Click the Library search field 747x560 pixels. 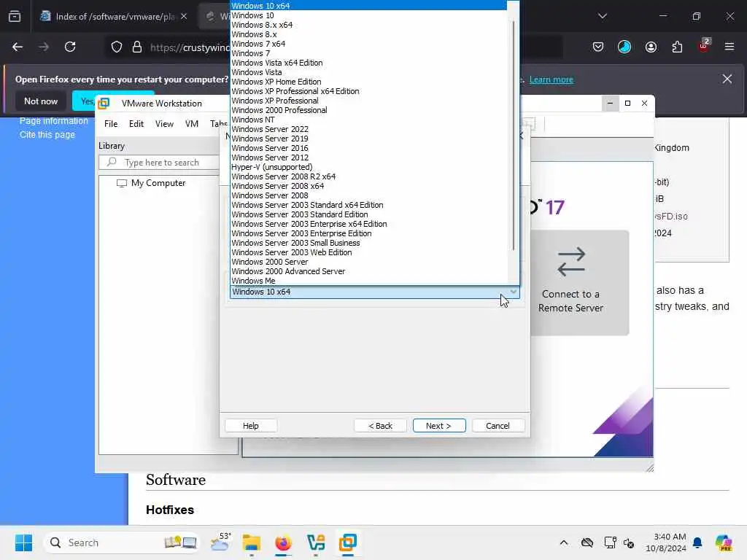(x=159, y=163)
